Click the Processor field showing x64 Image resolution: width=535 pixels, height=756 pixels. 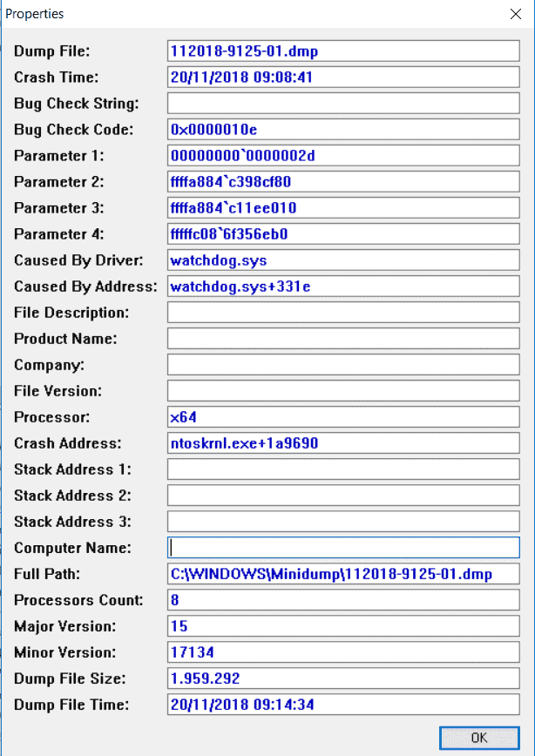343,416
